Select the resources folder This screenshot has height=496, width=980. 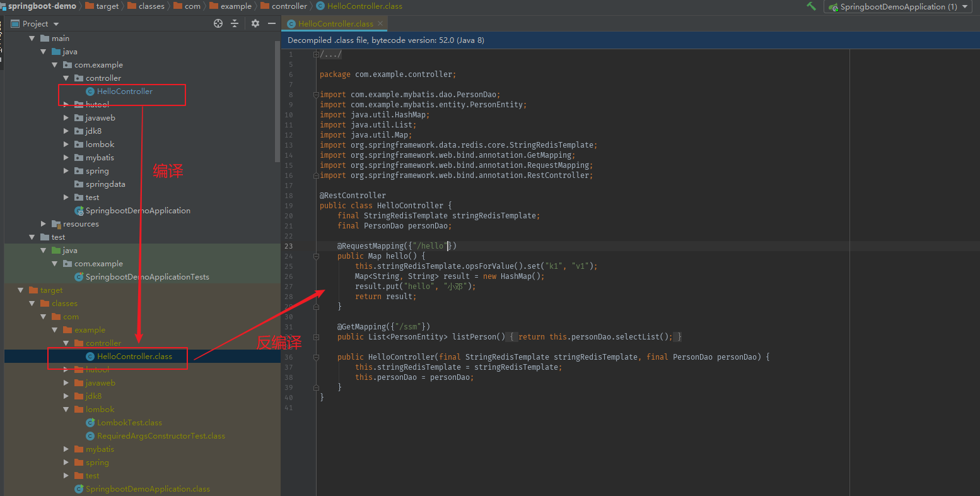click(81, 224)
